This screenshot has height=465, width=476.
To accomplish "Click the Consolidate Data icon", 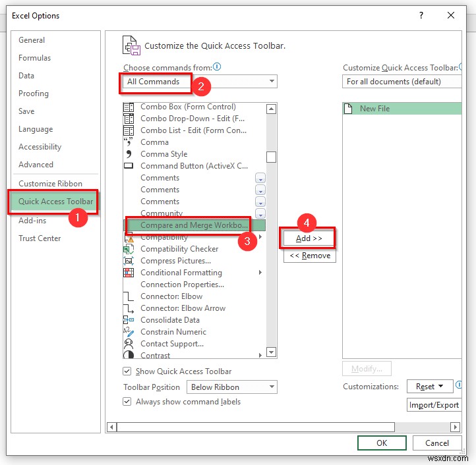I will pyautogui.click(x=129, y=319).
